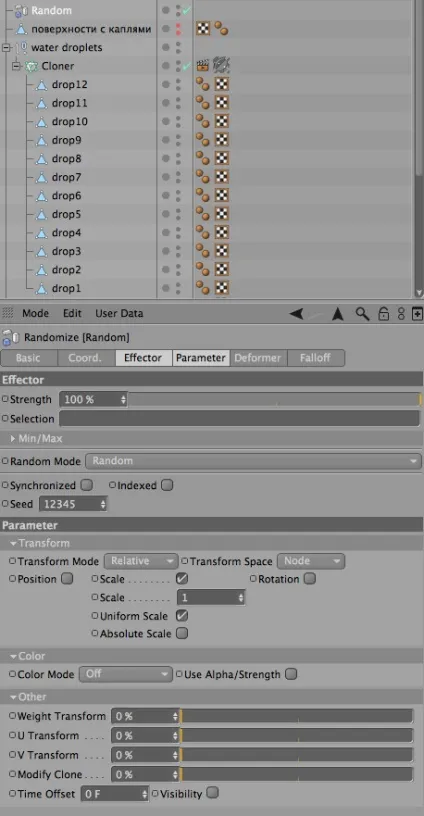Viewport: 424px width, 816px height.
Task: Enable the Position checkbox
Action: click(67, 579)
